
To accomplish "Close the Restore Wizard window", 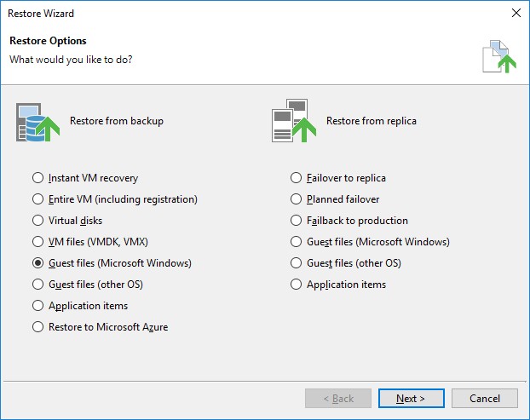I will (x=515, y=13).
